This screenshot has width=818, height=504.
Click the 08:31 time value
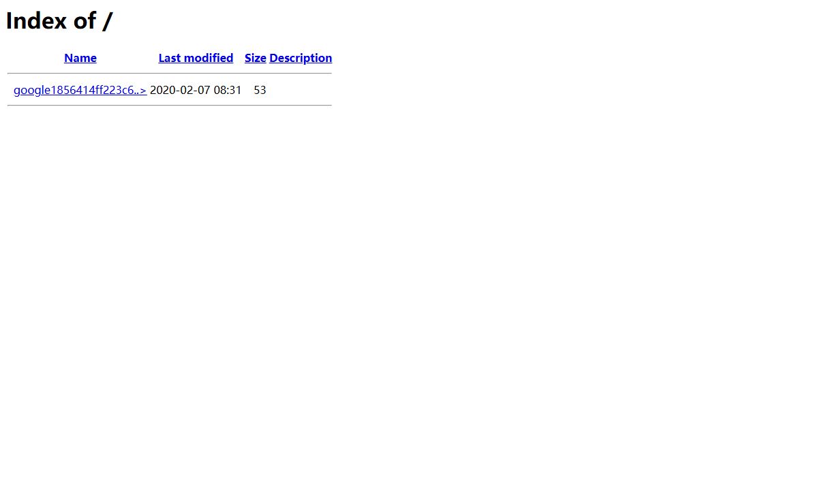click(228, 89)
